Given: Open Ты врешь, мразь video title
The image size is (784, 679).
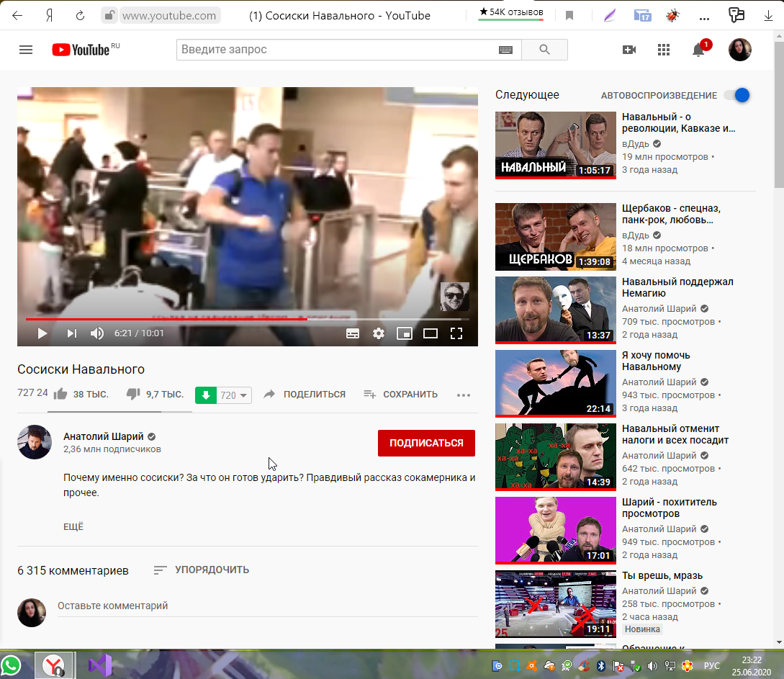Looking at the screenshot, I should 662,576.
